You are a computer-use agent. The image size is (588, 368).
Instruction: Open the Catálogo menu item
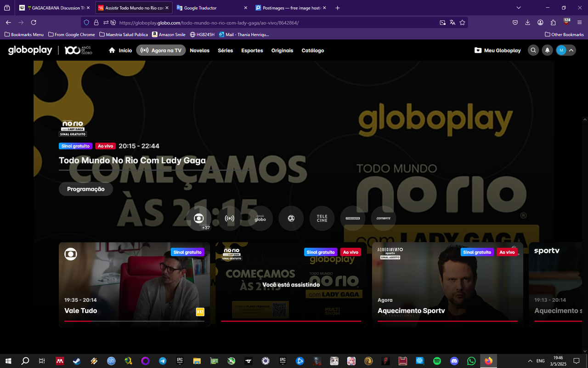(313, 51)
